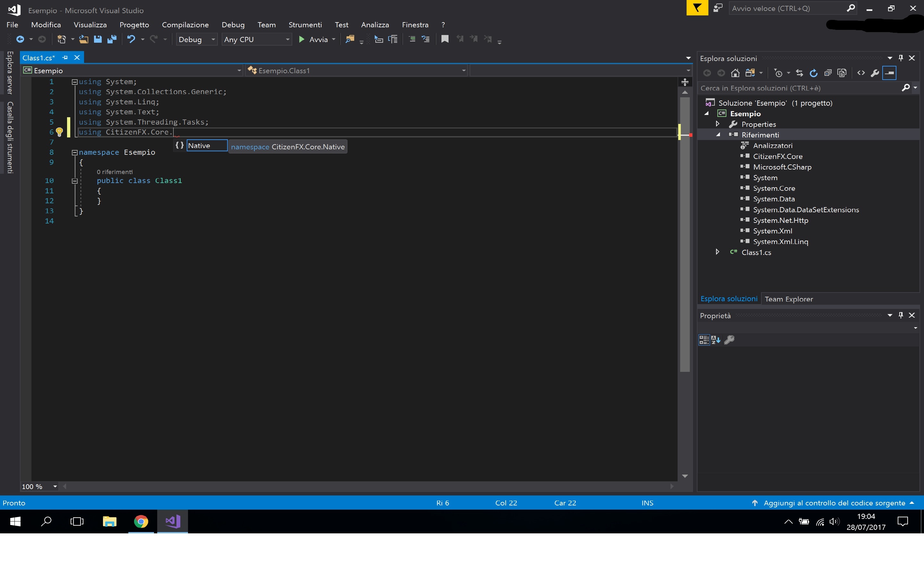The width and height of the screenshot is (924, 578).
Task: Open the Analizza menu
Action: pos(375,25)
